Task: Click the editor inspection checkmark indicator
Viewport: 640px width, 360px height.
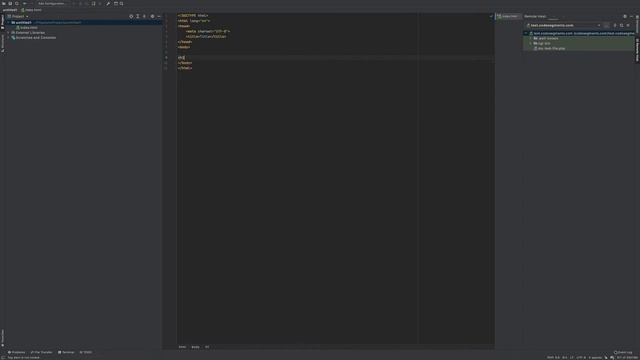Action: [491, 16]
